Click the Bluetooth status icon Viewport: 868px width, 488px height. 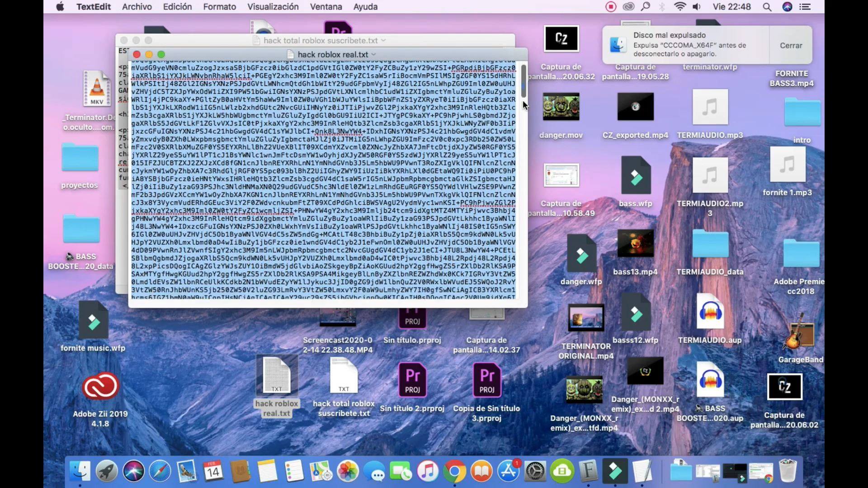pyautogui.click(x=662, y=7)
